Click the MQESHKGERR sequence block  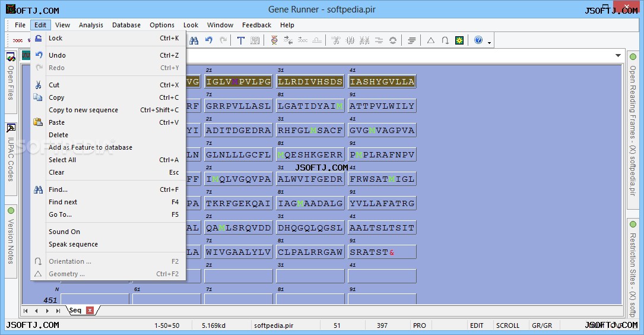(x=310, y=154)
